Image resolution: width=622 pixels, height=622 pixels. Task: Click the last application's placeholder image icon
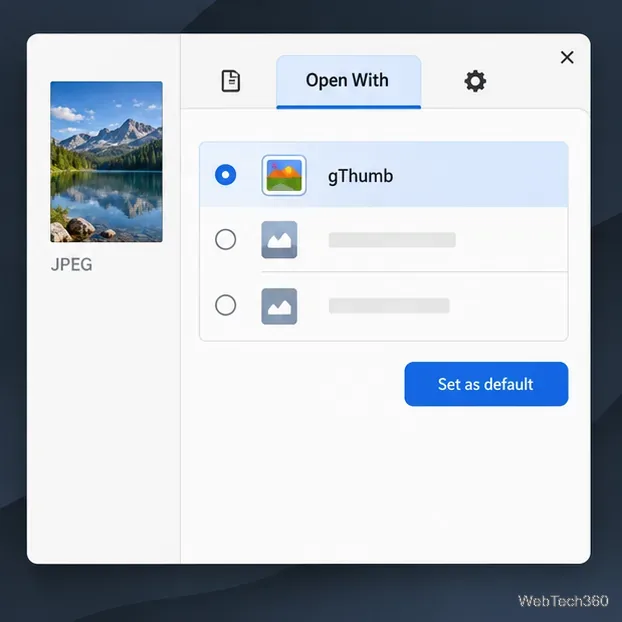click(x=279, y=306)
